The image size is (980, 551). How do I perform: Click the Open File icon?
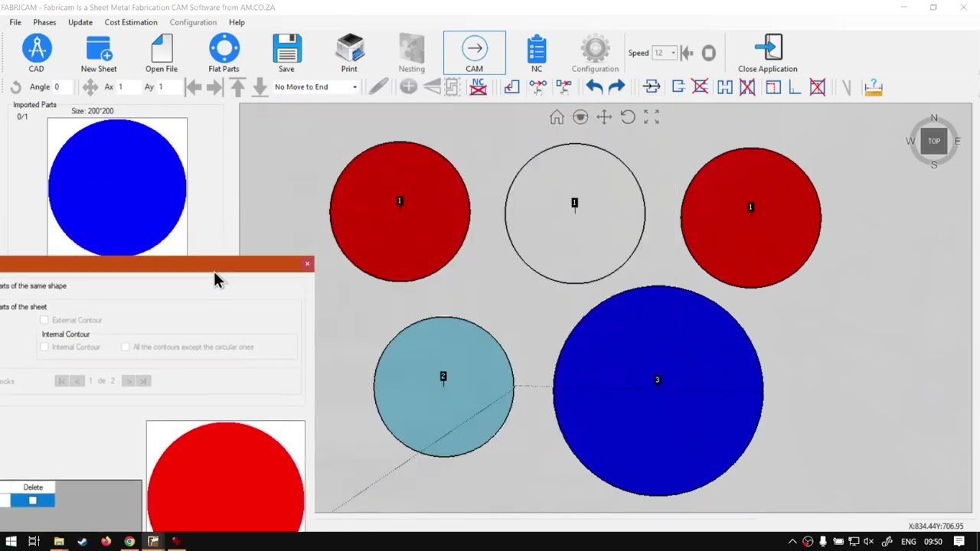[162, 54]
